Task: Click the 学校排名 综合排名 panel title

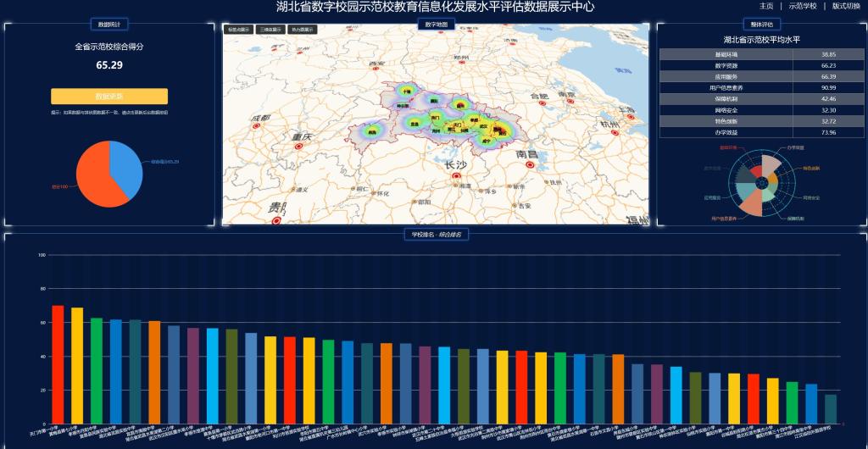Action: click(x=435, y=234)
